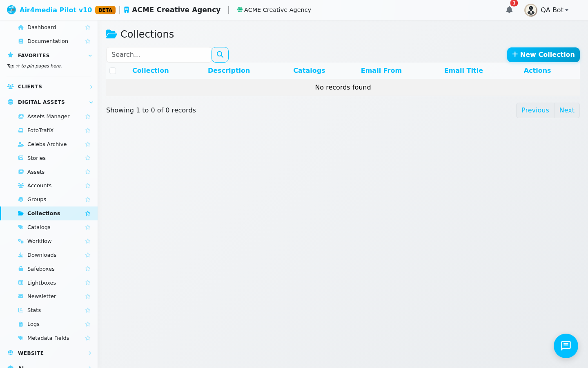Click the Air4media logo icon

coord(11,10)
